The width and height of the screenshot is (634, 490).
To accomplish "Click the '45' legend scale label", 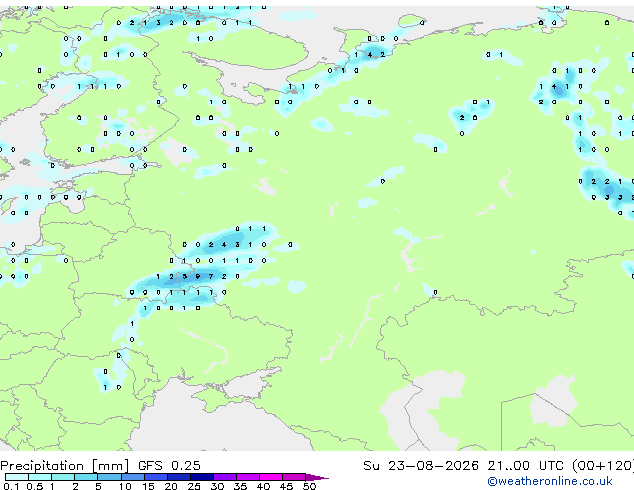I will tap(286, 486).
